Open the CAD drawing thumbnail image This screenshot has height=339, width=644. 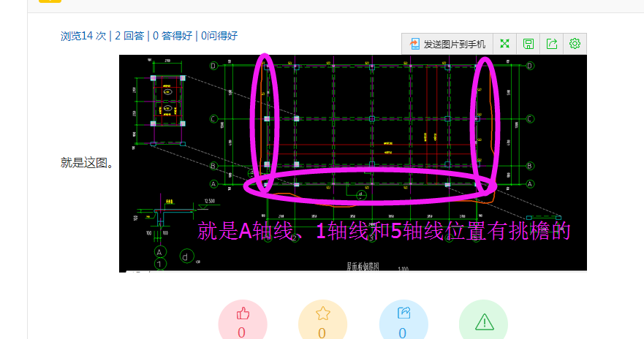pos(353,164)
